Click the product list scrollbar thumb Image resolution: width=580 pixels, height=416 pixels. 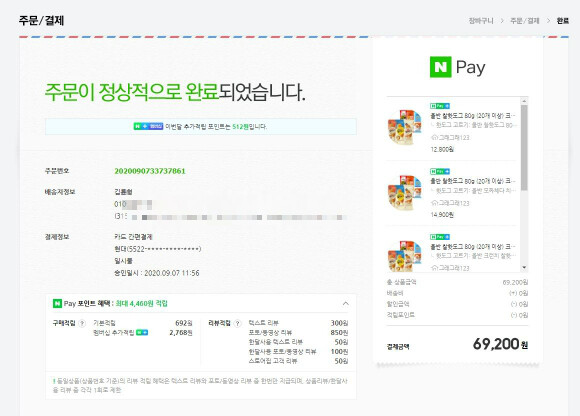(x=524, y=148)
